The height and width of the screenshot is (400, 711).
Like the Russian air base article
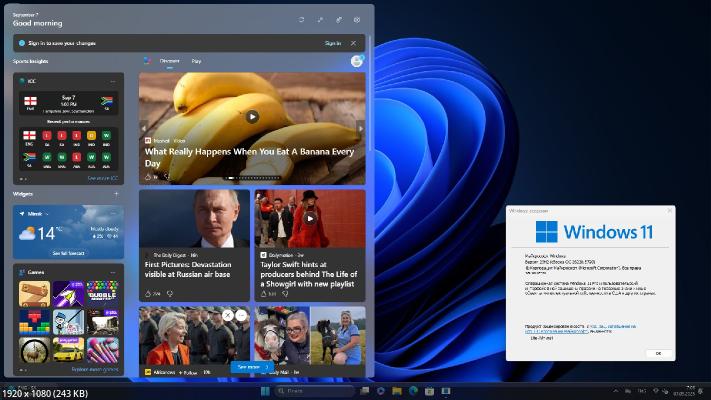click(149, 294)
